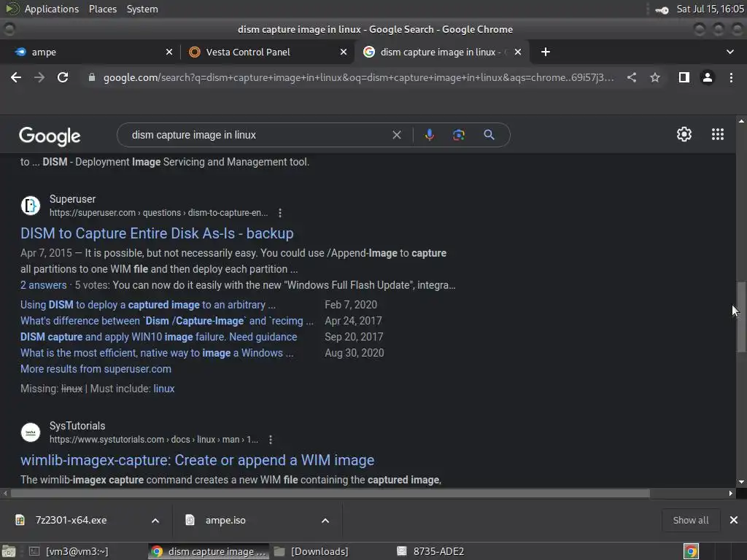Search by image with Google Lens
The image size is (747, 560).
tap(458, 135)
